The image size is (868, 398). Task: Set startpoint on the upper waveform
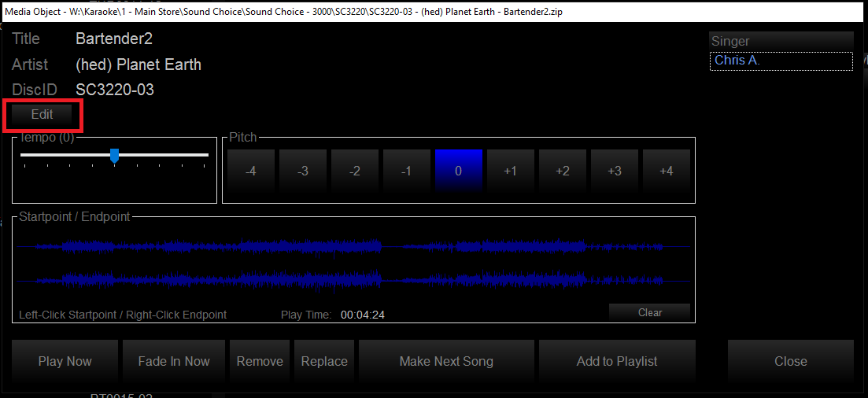click(x=236, y=246)
